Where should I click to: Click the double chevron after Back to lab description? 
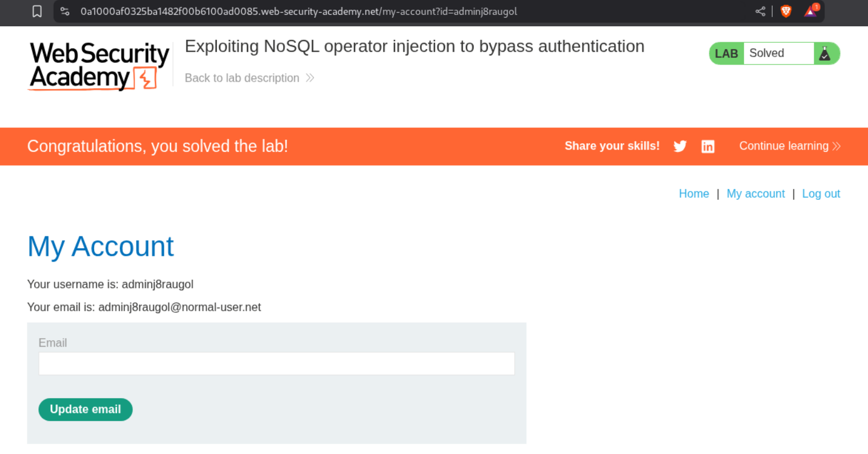pos(310,78)
